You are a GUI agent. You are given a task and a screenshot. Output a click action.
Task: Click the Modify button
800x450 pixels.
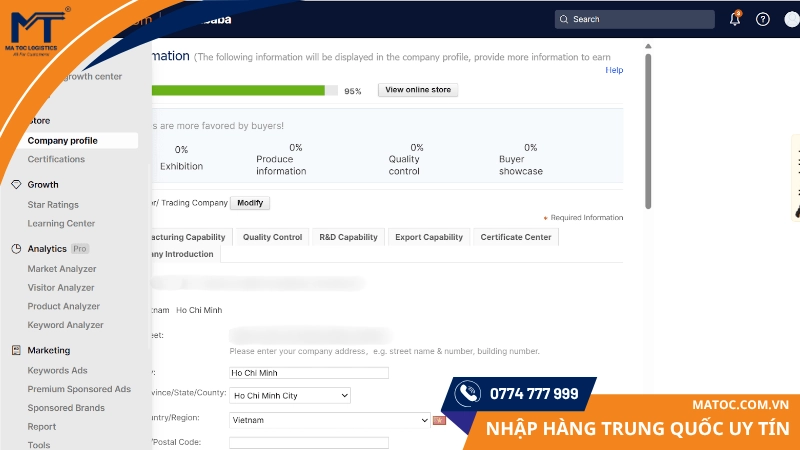[250, 203]
